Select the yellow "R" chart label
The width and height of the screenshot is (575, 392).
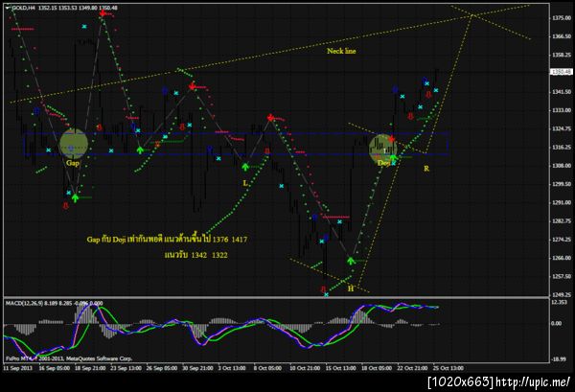click(x=426, y=169)
